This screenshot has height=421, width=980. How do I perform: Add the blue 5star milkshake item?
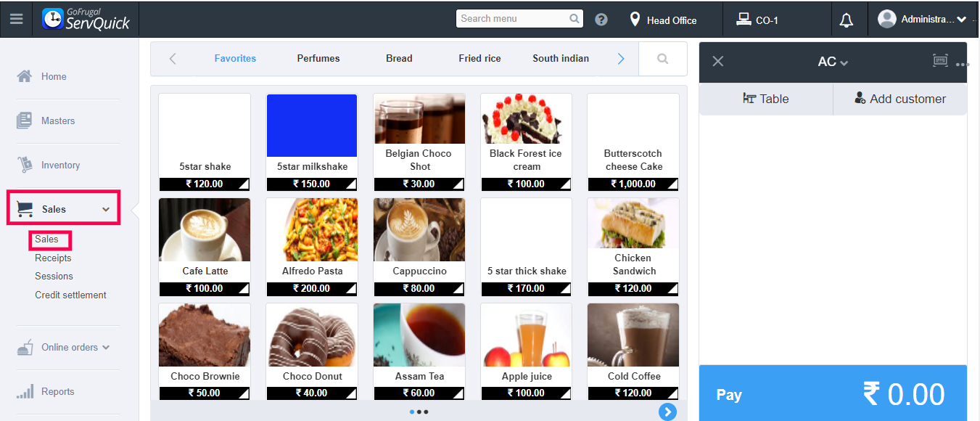pyautogui.click(x=312, y=142)
